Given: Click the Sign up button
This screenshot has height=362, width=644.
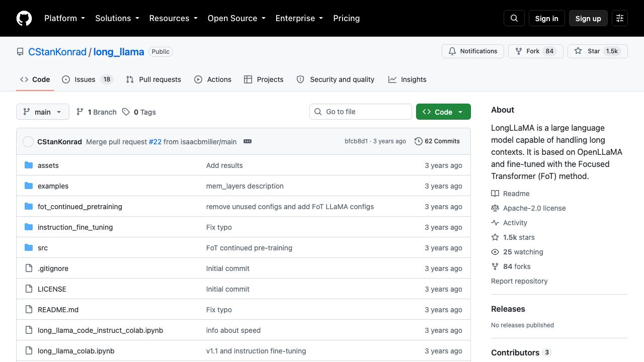Looking at the screenshot, I should tap(588, 18).
